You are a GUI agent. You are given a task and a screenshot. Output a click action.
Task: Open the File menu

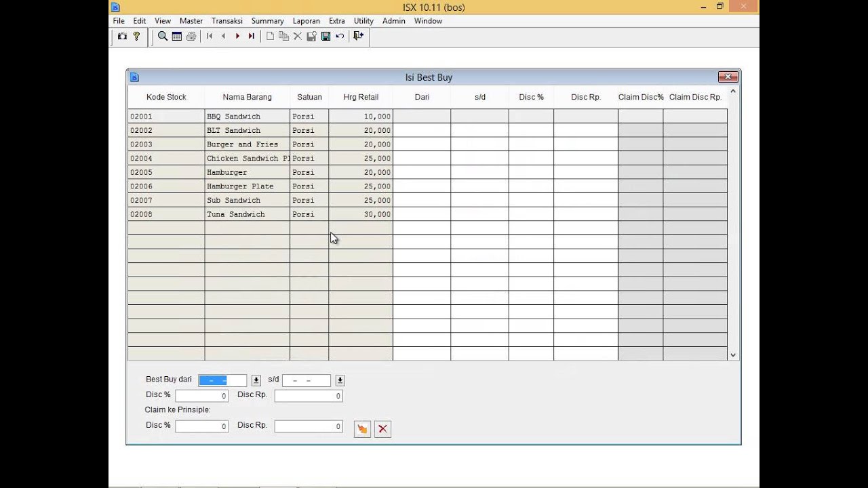119,21
